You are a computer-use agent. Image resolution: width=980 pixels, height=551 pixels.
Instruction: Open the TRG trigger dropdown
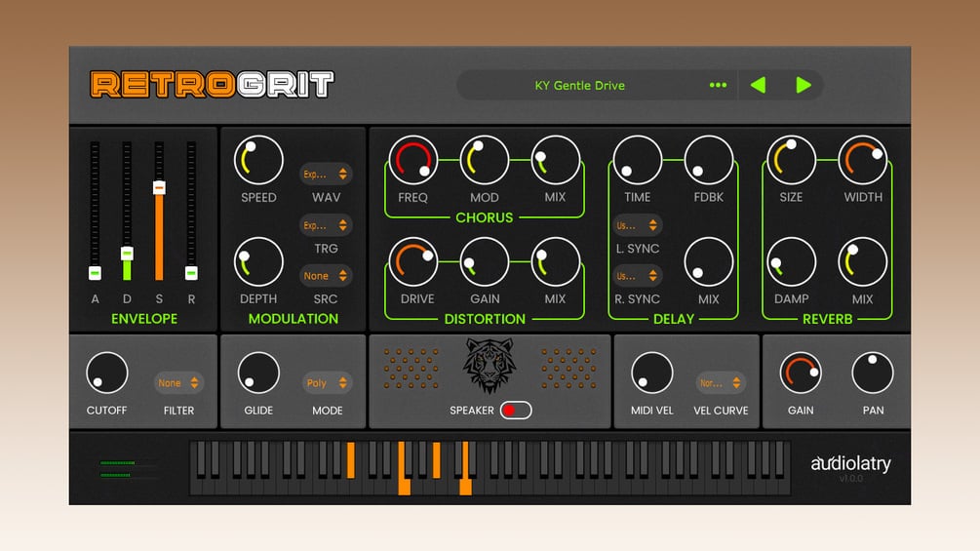pyautogui.click(x=326, y=225)
